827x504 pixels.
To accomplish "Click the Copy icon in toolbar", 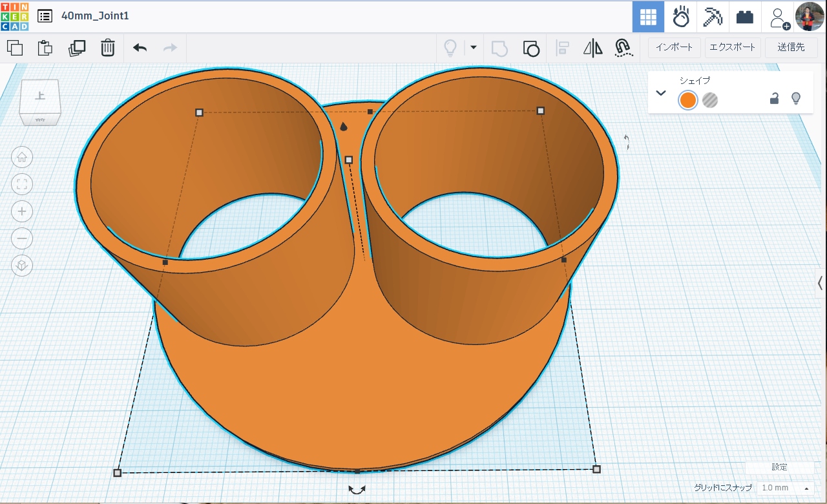I will point(14,48).
